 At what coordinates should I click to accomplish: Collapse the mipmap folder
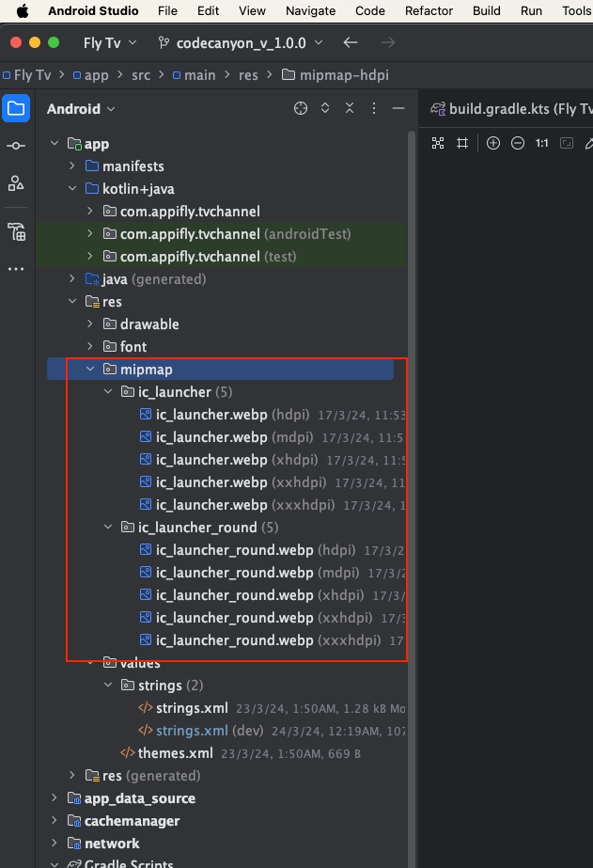tap(91, 370)
